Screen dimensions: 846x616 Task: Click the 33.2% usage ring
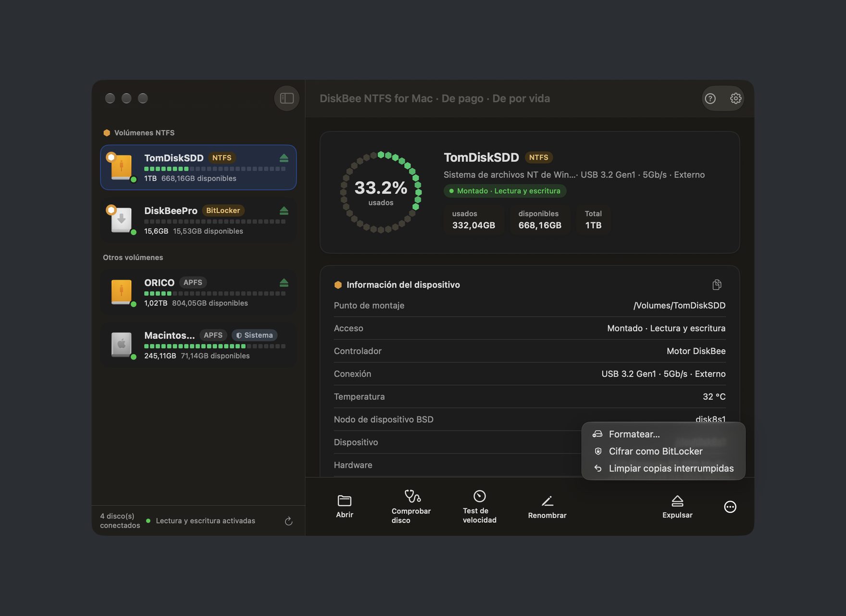coord(381,192)
